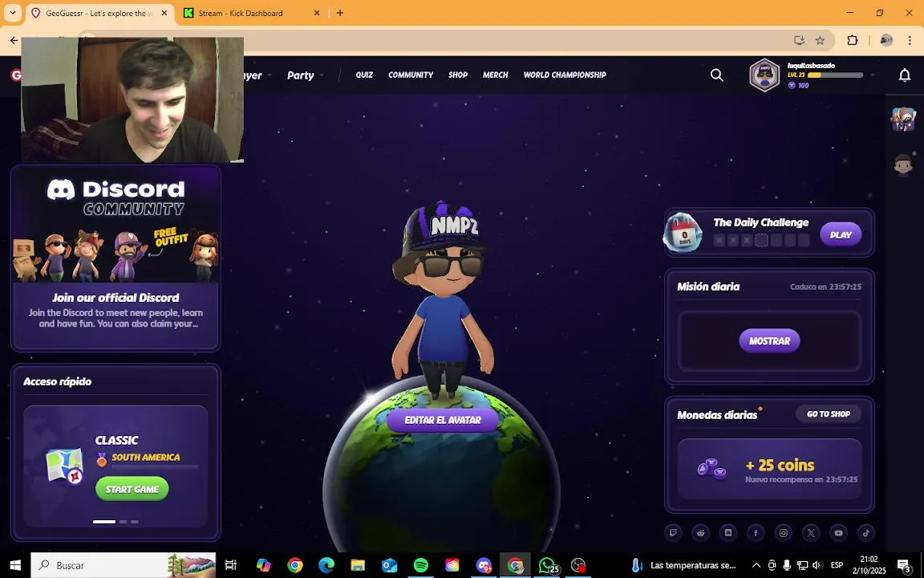The image size is (924, 578).
Task: Close the Stream - Kick Dashboard tab
Action: 317,13
